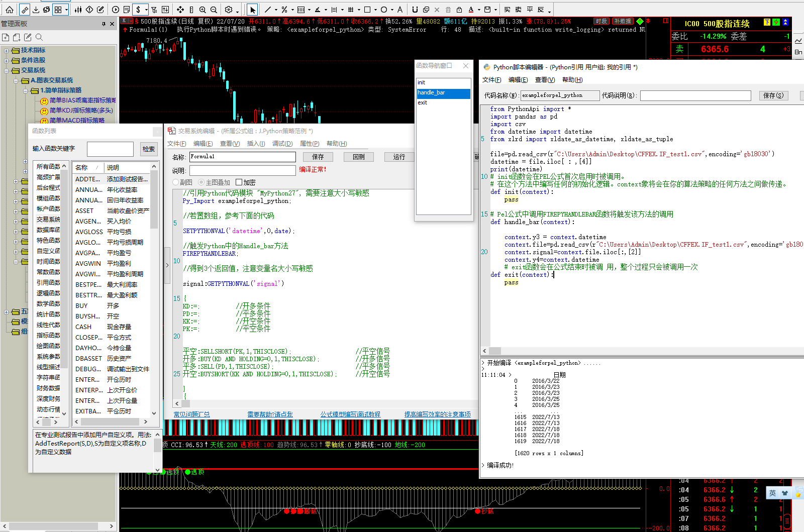Select the arrow pointer tool

tap(252, 10)
